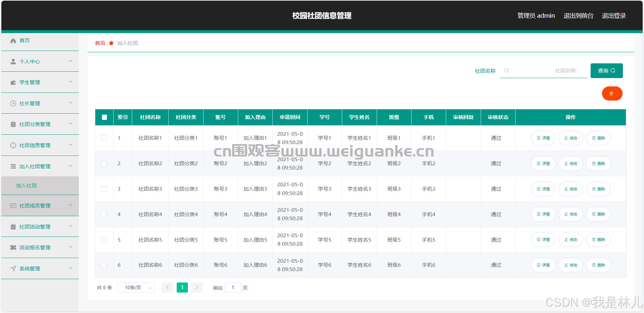Click the 系统管理 paper-plane icon
The width and height of the screenshot is (644, 313).
(13, 268)
